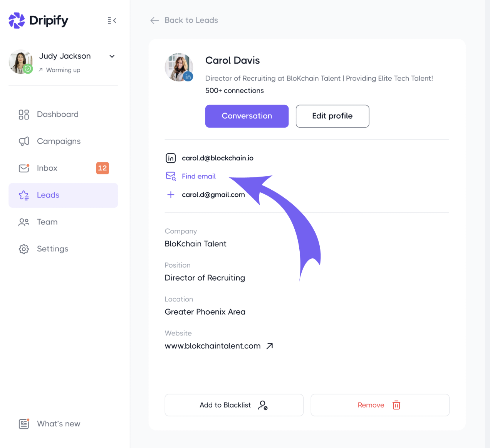Open the Warming up status link
The height and width of the screenshot is (448, 490).
pos(59,70)
